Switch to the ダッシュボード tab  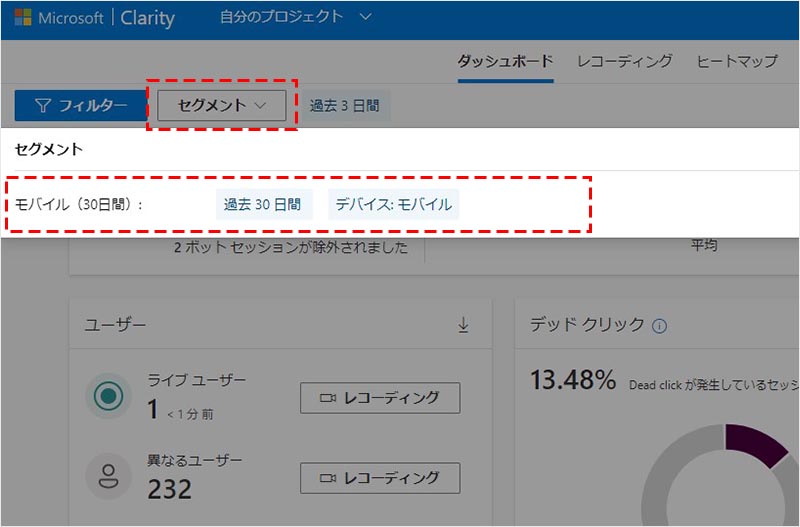505,61
